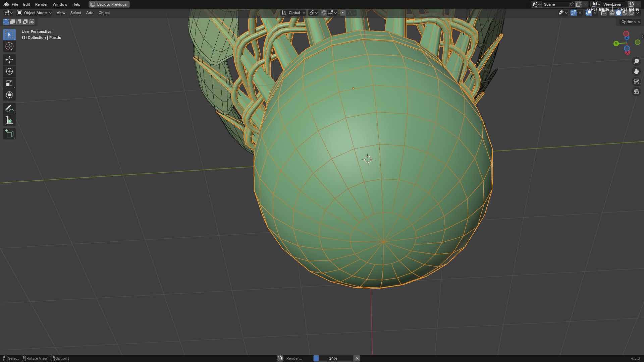Toggle X-Ray mode
This screenshot has height=362, width=644.
coord(604,13)
